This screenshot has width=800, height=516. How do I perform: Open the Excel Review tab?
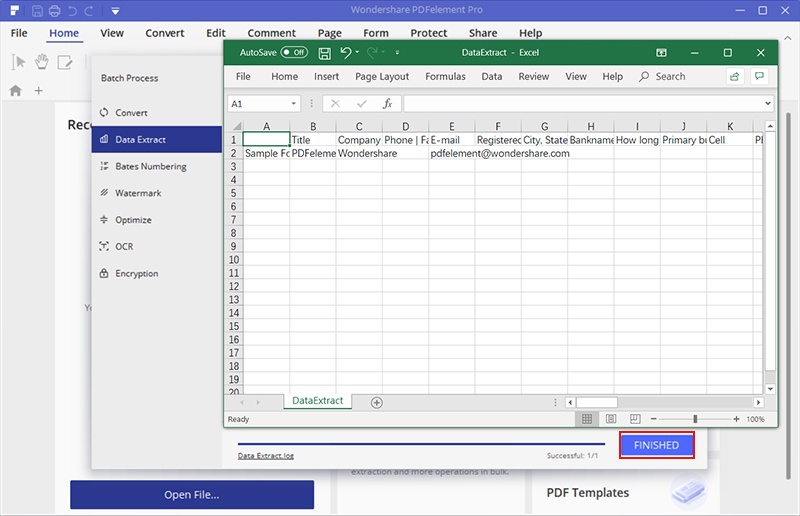tap(534, 77)
